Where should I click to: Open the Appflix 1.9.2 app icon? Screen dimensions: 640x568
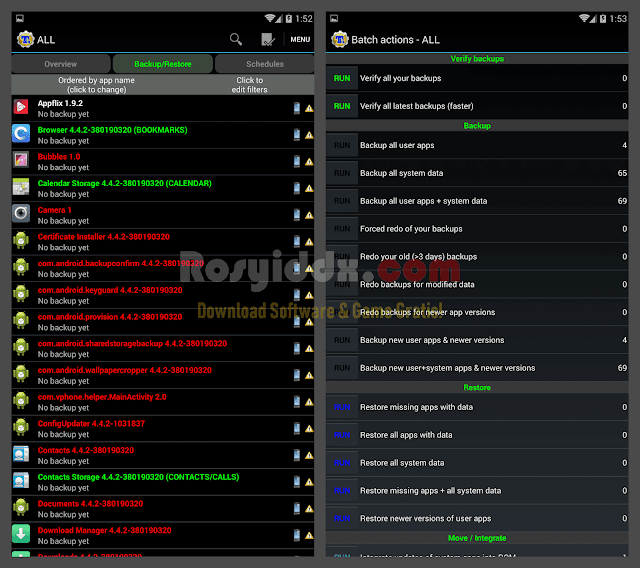[21, 107]
